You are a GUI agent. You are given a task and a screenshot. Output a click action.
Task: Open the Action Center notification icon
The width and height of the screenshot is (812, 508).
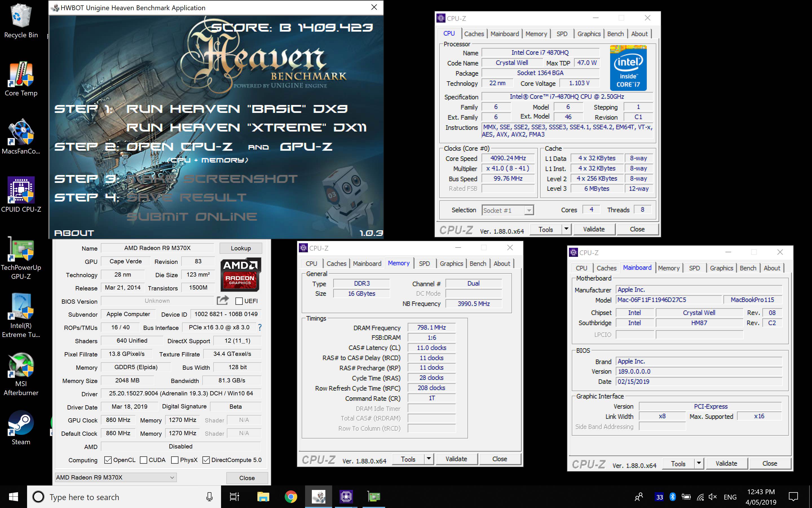tap(793, 497)
